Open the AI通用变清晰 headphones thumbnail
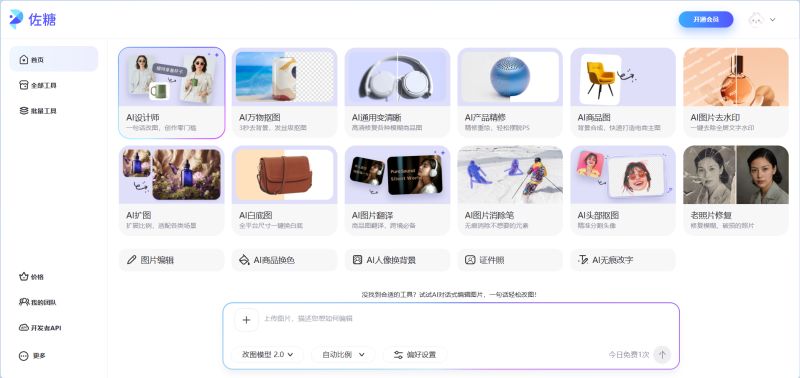 [397, 77]
